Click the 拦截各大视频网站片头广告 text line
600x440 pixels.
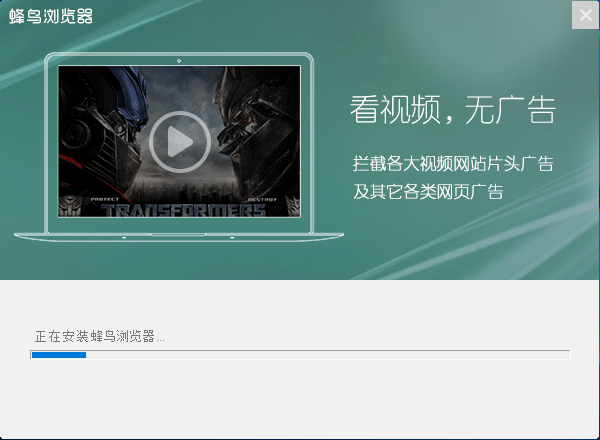[x=453, y=163]
